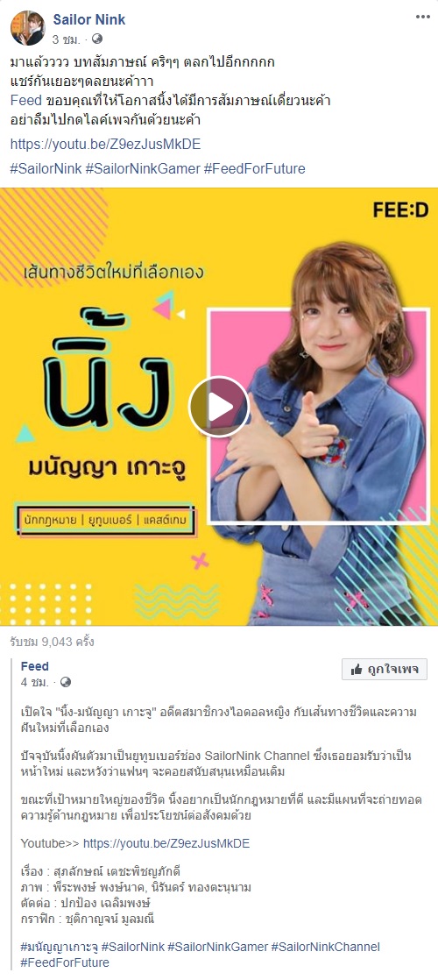Open the Feed page mention in the post text
438x980 pixels.
tap(26, 99)
